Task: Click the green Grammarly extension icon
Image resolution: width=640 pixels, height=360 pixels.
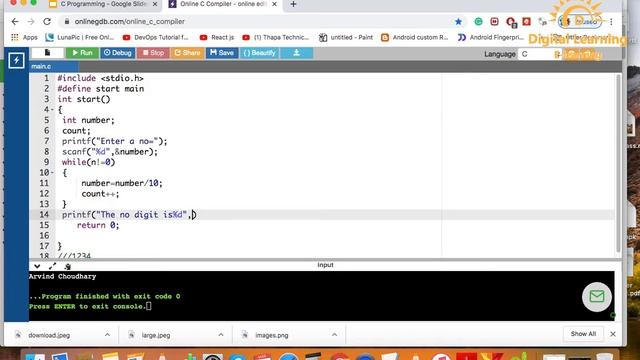Action: pos(478,22)
